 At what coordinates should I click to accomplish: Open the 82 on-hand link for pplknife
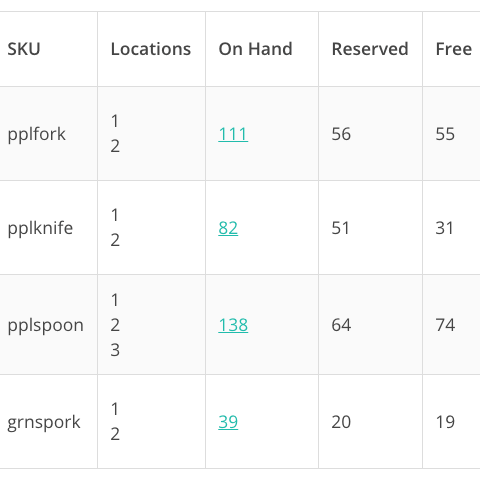tap(228, 228)
